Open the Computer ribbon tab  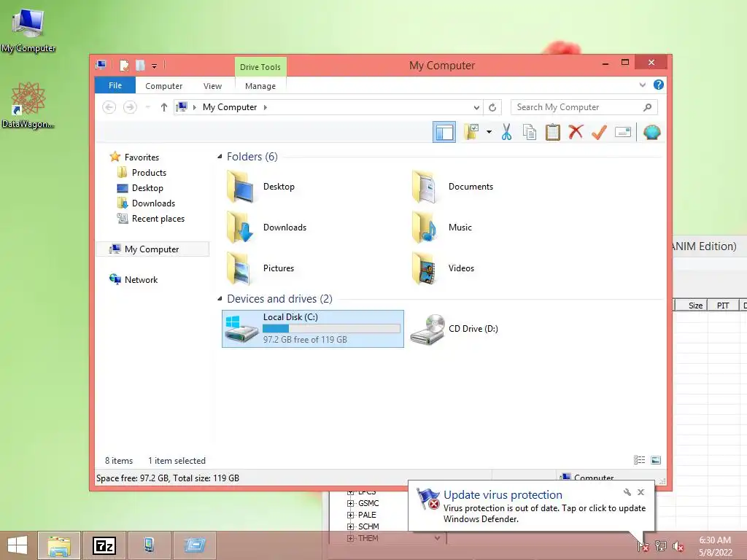click(x=164, y=86)
